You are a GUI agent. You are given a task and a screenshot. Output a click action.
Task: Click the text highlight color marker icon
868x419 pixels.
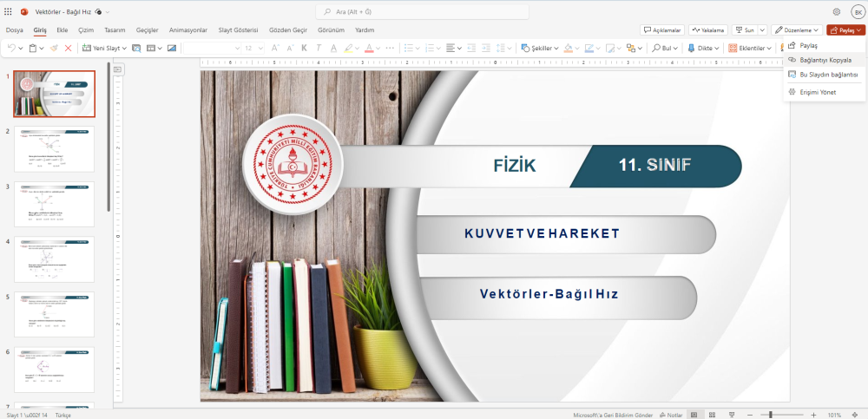pos(348,49)
